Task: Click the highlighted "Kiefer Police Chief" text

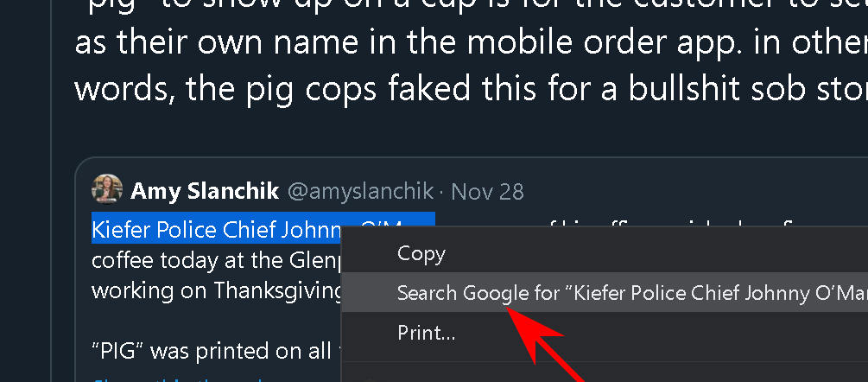Action: click(216, 230)
